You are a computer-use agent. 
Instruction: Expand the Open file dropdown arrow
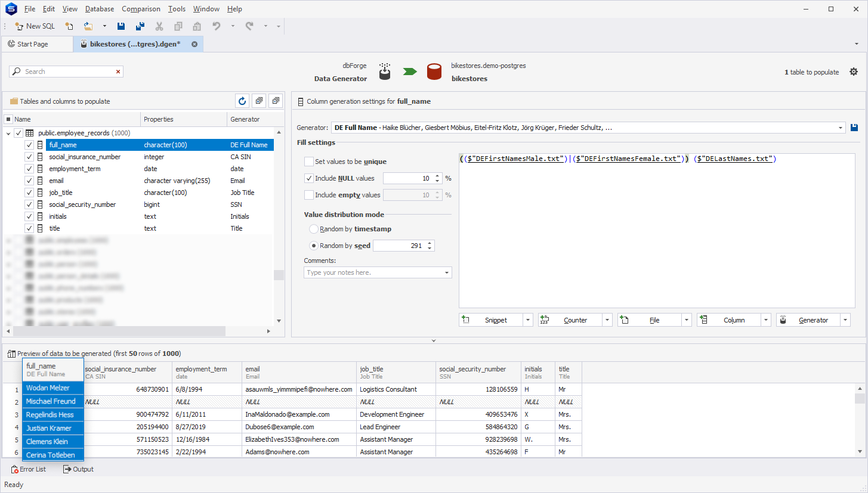[104, 26]
